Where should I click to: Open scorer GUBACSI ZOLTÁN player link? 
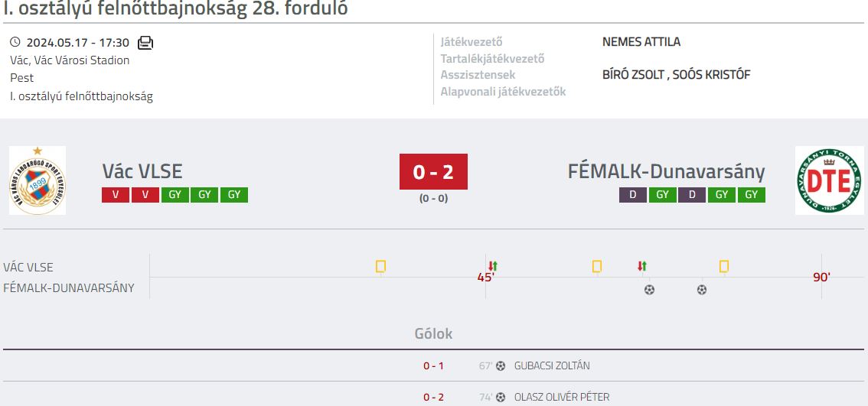pos(552,365)
